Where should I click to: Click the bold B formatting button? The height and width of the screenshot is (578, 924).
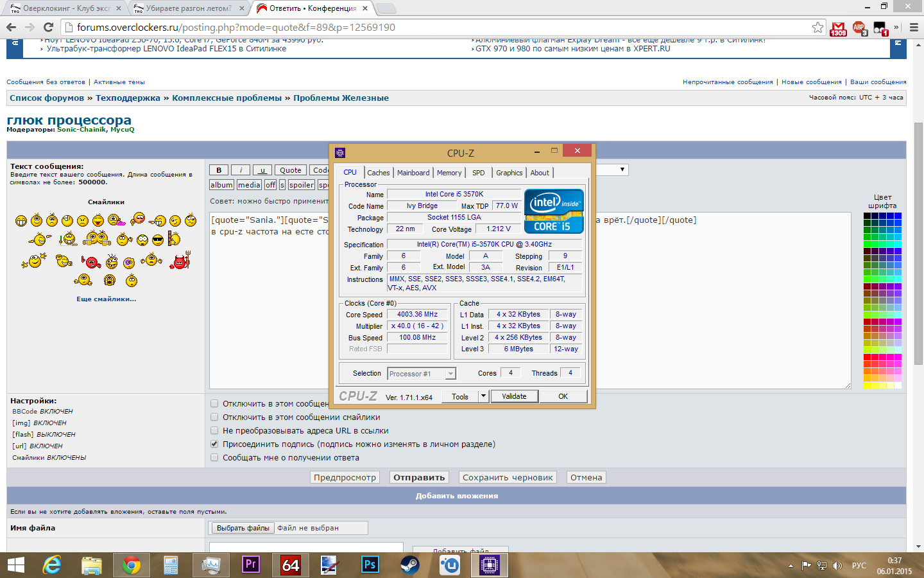point(219,170)
